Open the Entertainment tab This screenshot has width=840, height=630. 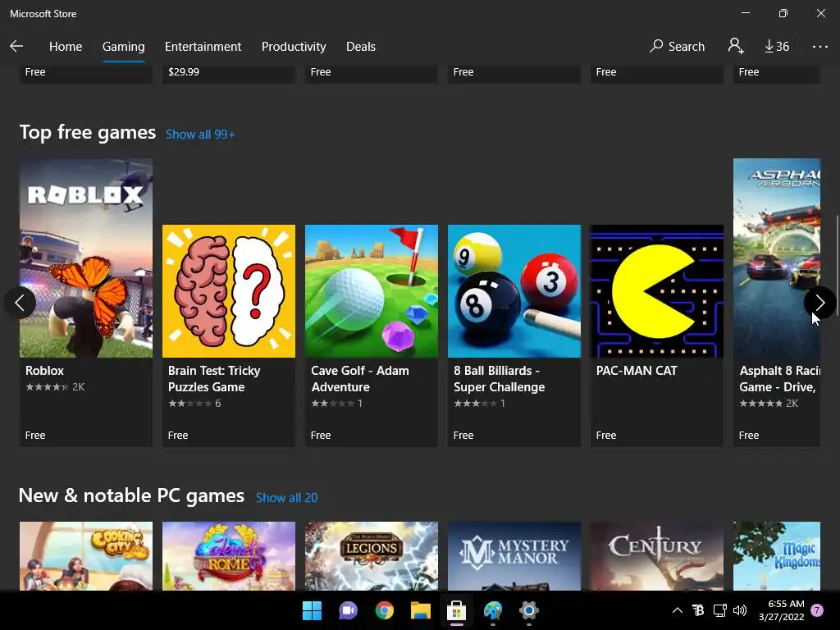[x=203, y=47]
